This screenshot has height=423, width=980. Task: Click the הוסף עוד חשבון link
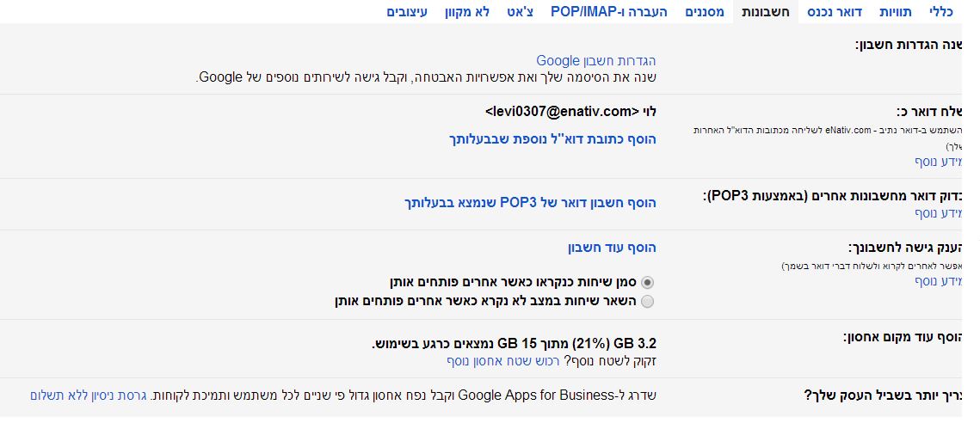611,248
